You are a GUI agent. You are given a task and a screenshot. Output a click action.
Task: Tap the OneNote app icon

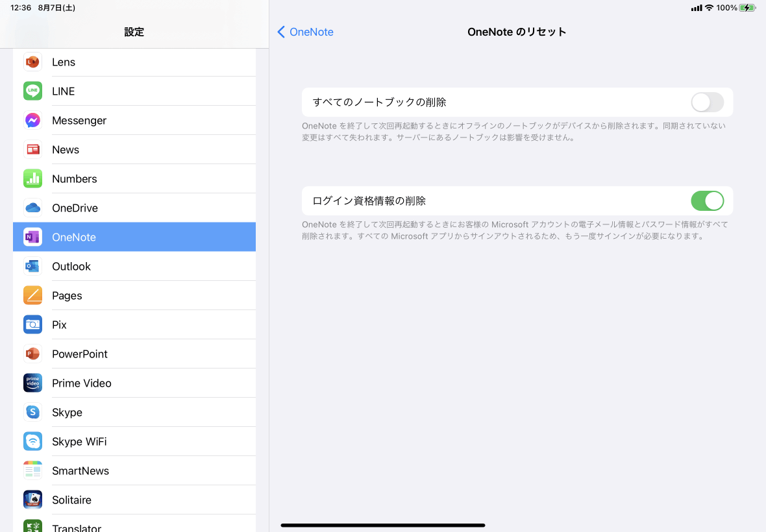32,237
